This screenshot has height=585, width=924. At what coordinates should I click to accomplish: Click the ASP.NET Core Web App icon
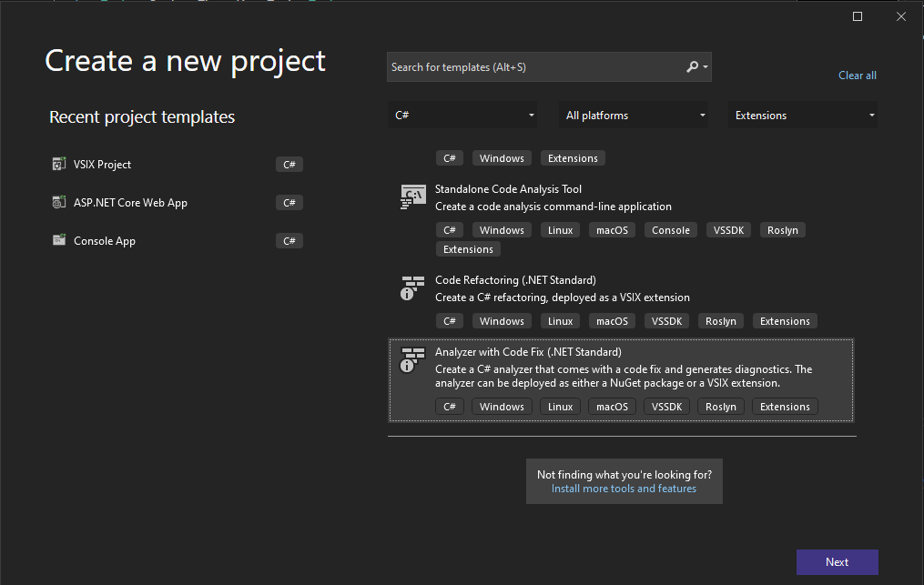[x=59, y=202]
